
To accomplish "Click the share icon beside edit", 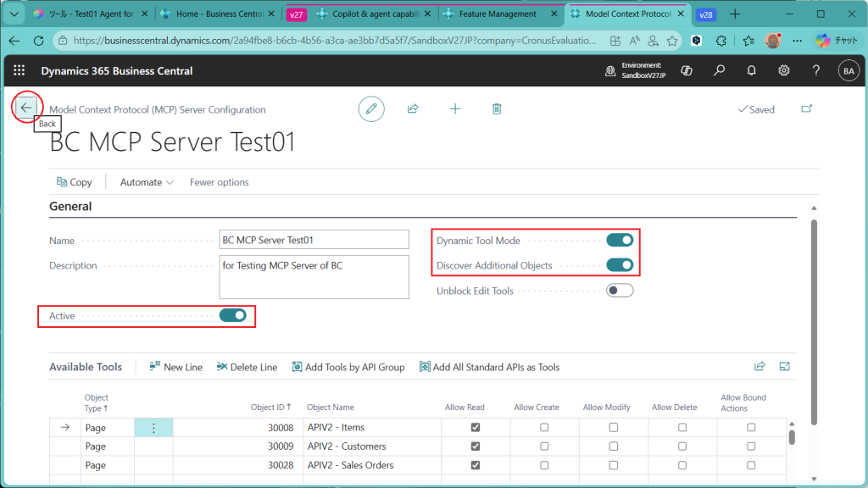I will pos(413,109).
